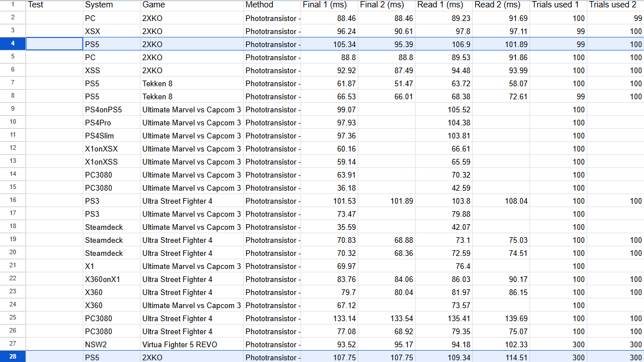Select the cell containing 63.72

pyautogui.click(x=443, y=83)
